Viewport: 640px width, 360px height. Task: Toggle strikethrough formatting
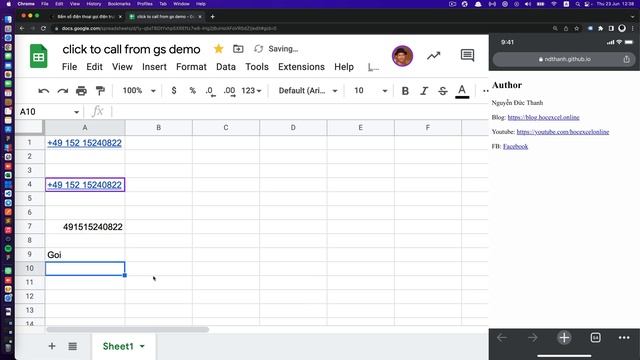pyautogui.click(x=443, y=91)
